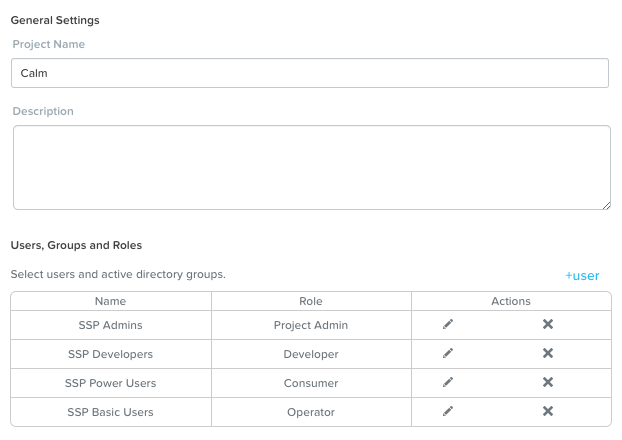
Task: Click the General Settings heading
Action: [55, 20]
